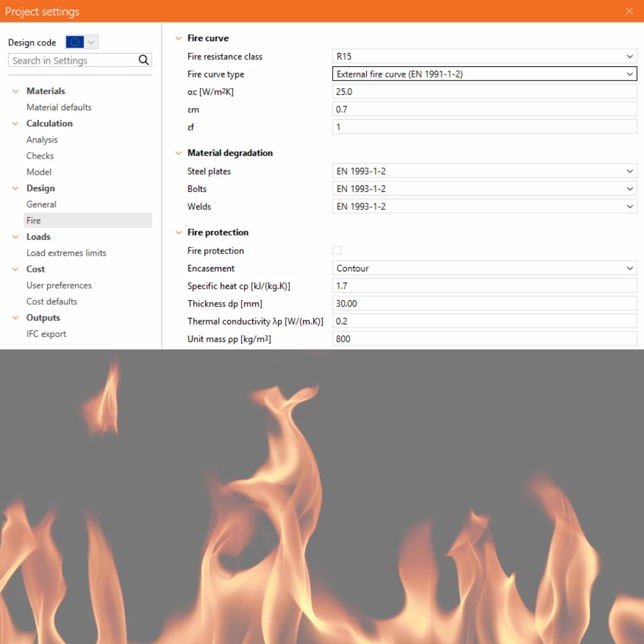Select Analysis under Calculation
644x644 pixels.
[x=42, y=140]
